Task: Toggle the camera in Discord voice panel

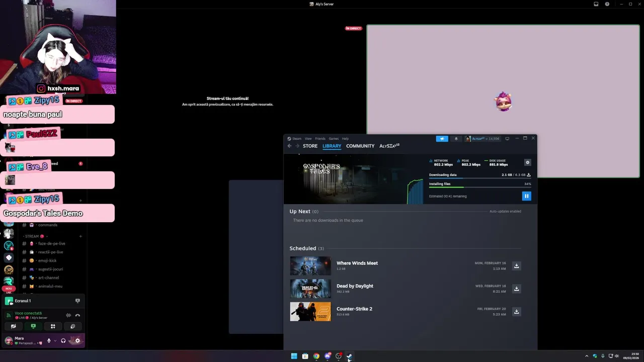Action: [14, 326]
